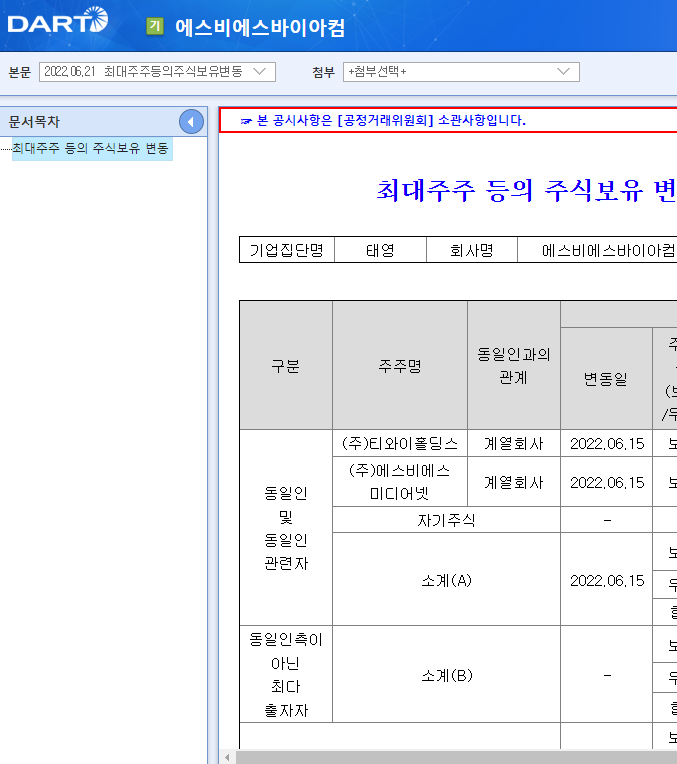Click the 동일인 및 동일인 관련자 cell
Image resolution: width=677 pixels, height=764 pixels.
pos(286,528)
